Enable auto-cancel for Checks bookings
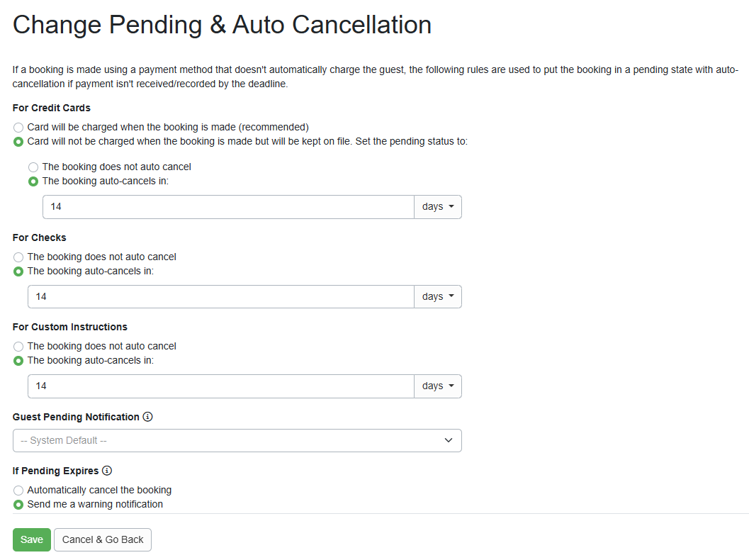 pyautogui.click(x=18, y=271)
